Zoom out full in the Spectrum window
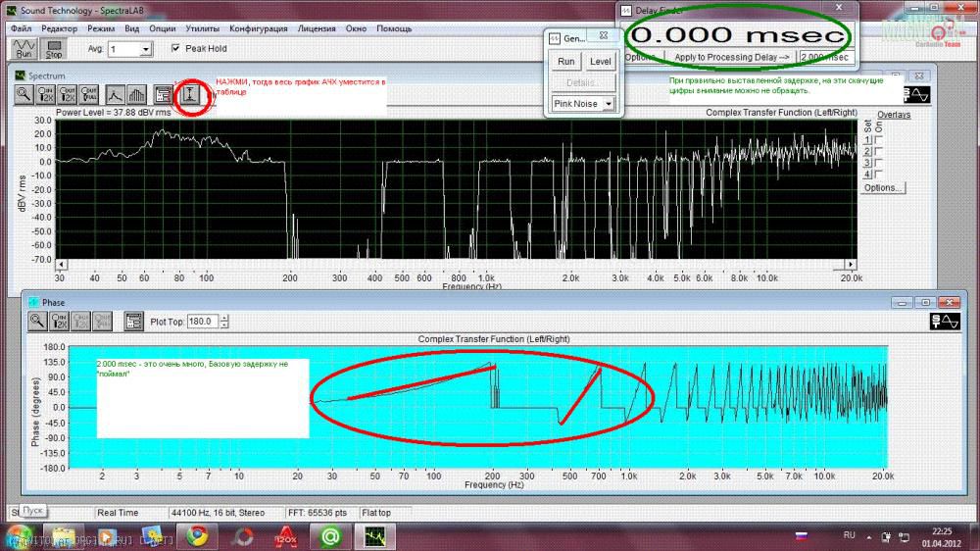The width and height of the screenshot is (980, 551). (89, 94)
